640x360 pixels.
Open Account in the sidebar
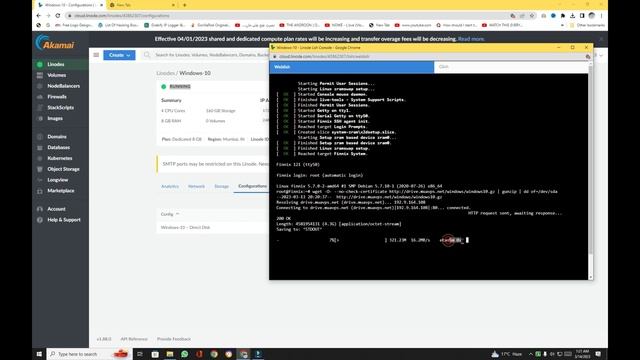[x=56, y=209]
